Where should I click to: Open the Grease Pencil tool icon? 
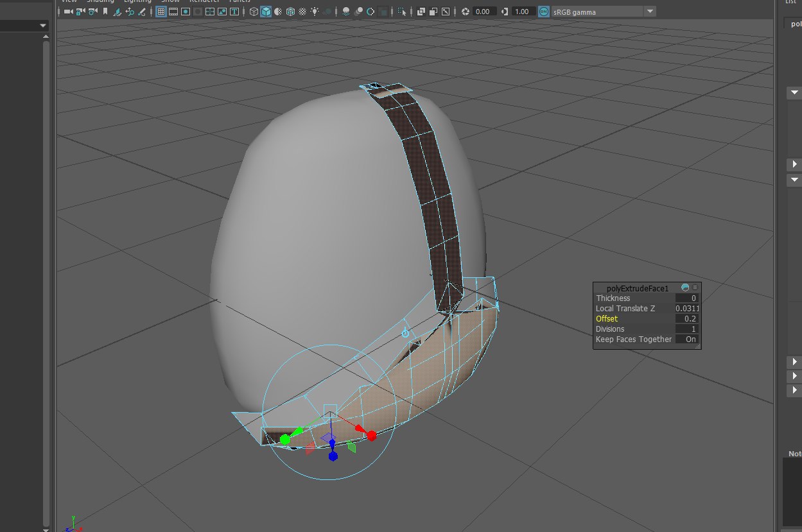point(142,12)
